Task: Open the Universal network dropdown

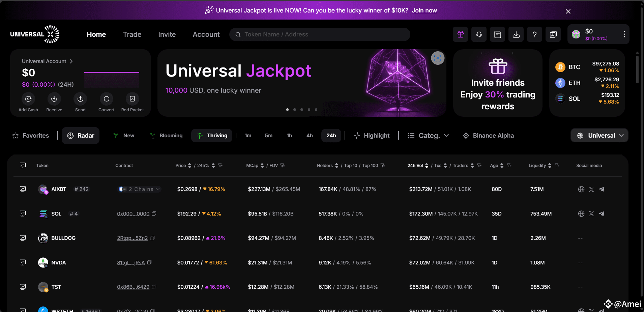Action: pos(599,136)
